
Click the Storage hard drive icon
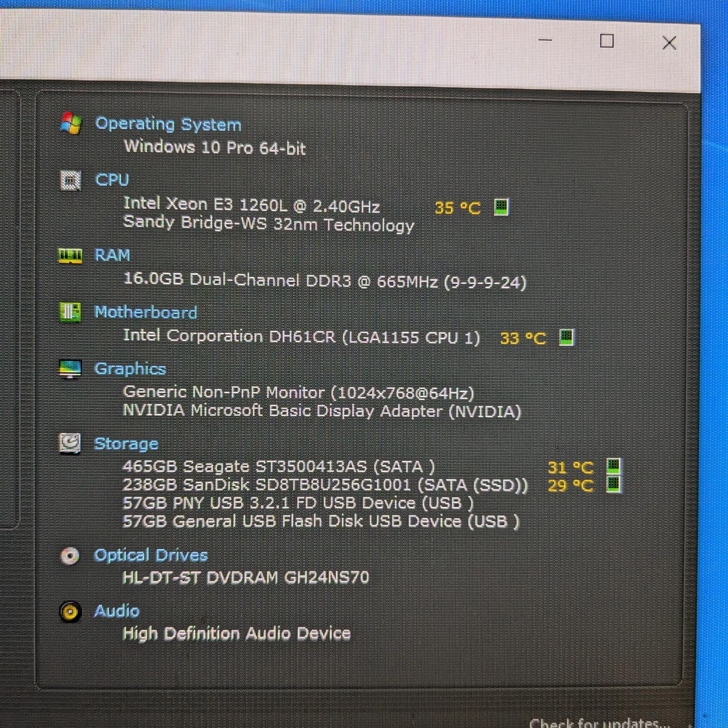tap(70, 444)
